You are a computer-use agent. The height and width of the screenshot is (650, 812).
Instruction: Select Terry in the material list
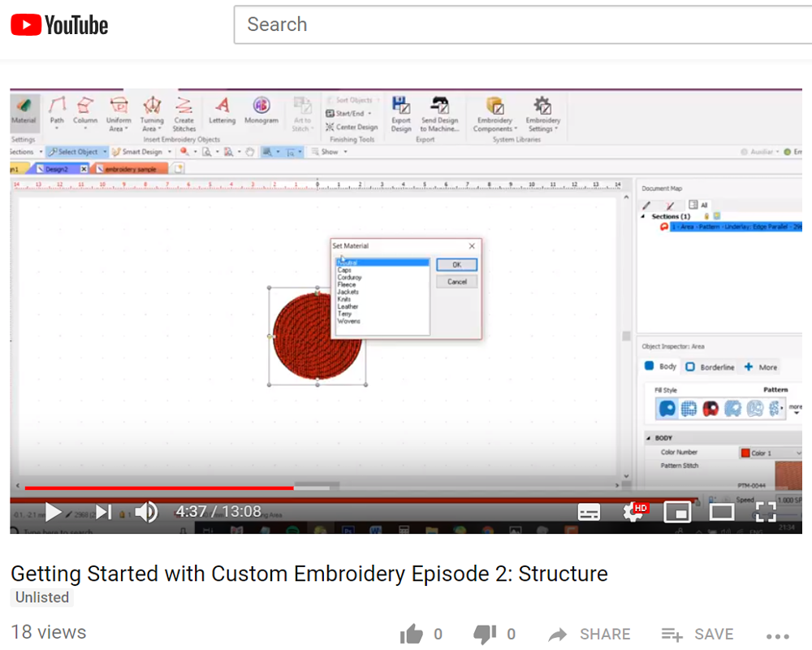coord(344,314)
